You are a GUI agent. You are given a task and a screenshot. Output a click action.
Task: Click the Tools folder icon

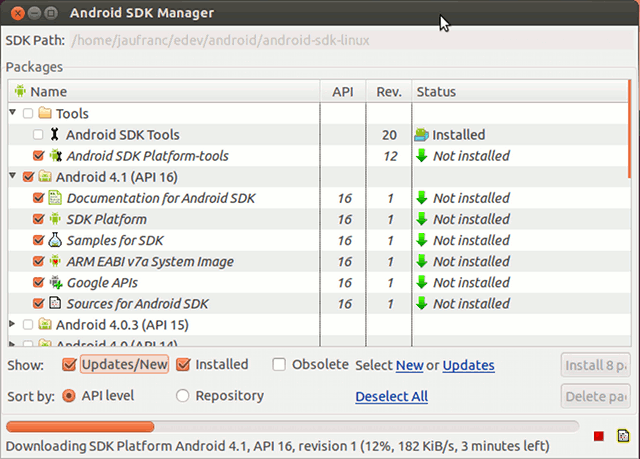tap(44, 113)
